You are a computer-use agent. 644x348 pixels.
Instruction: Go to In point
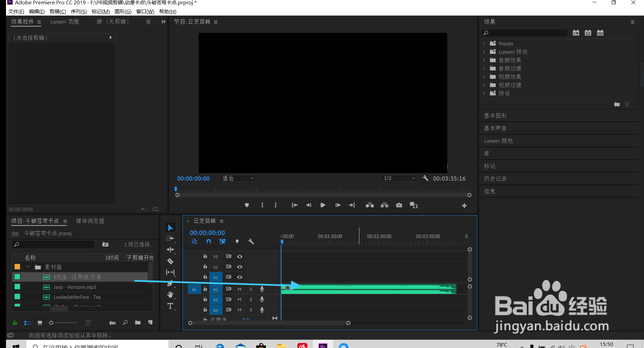(294, 205)
